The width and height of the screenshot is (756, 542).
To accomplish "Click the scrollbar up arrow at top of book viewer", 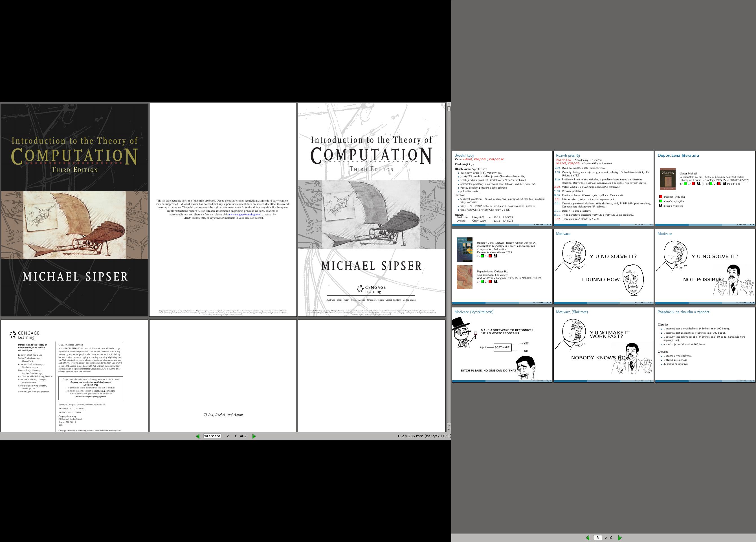I will [449, 104].
